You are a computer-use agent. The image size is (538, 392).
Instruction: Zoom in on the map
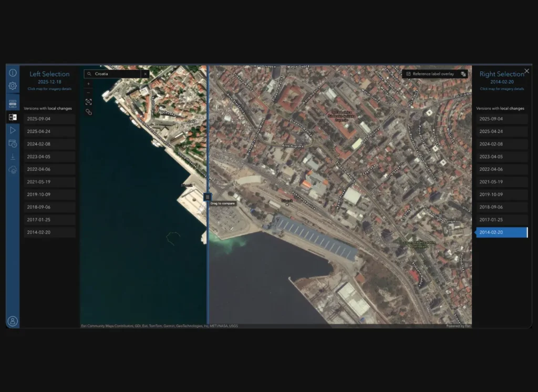pos(88,84)
